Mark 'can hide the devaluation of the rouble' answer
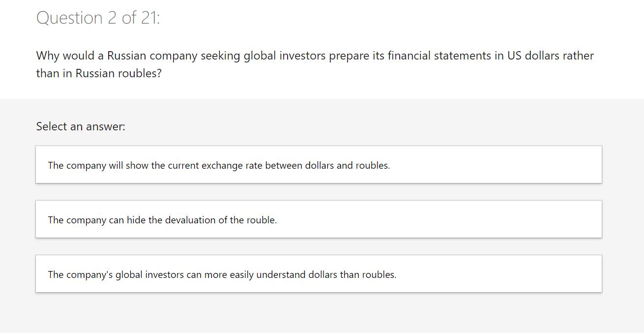The width and height of the screenshot is (644, 333). pyautogui.click(x=162, y=220)
